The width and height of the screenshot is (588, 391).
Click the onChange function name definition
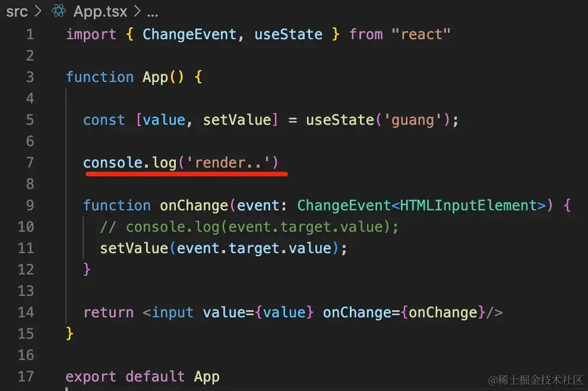pos(194,206)
